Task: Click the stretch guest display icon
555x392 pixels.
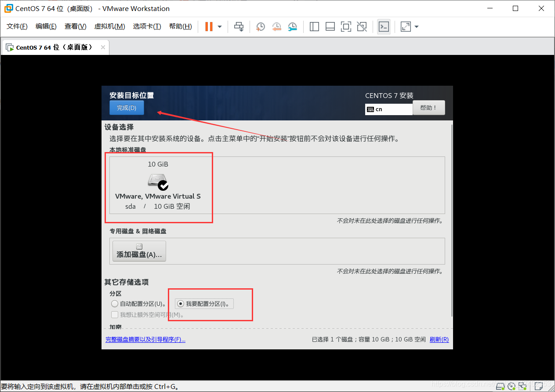Action: point(406,27)
